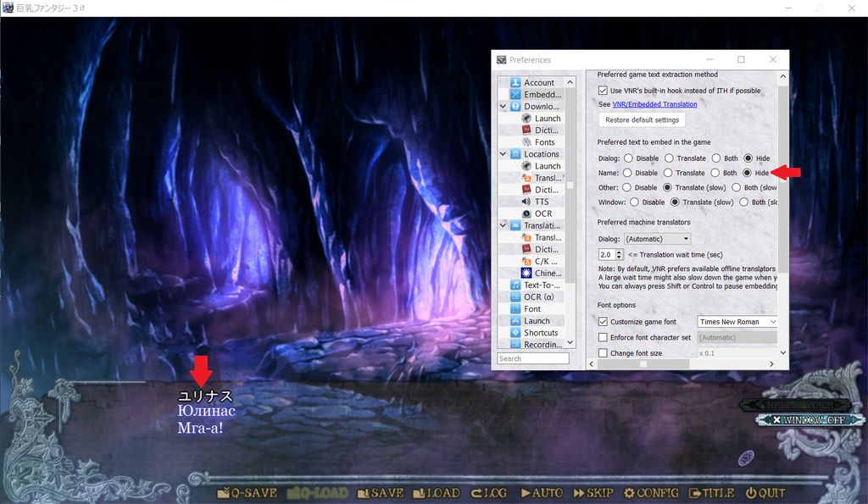Click WINDOW-OFF to hide the text box
The image size is (868, 504).
click(809, 420)
